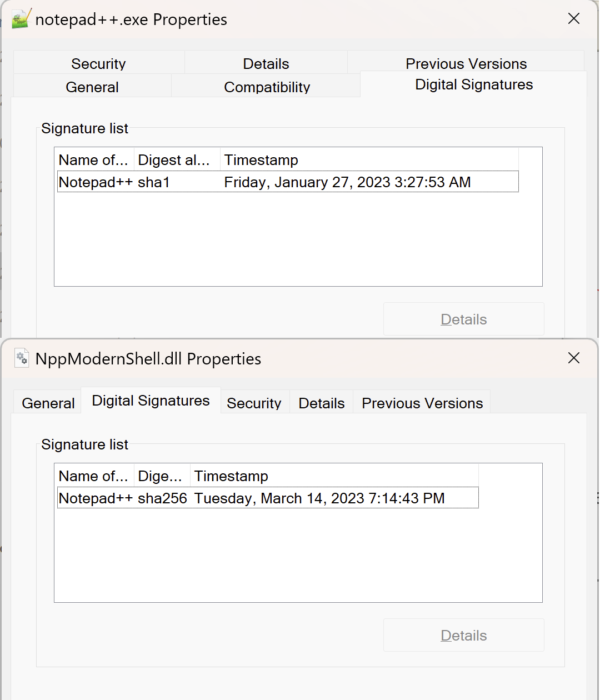605x700 pixels.
Task: Click the Notepad++ application icon in the title bar
Action: point(20,18)
